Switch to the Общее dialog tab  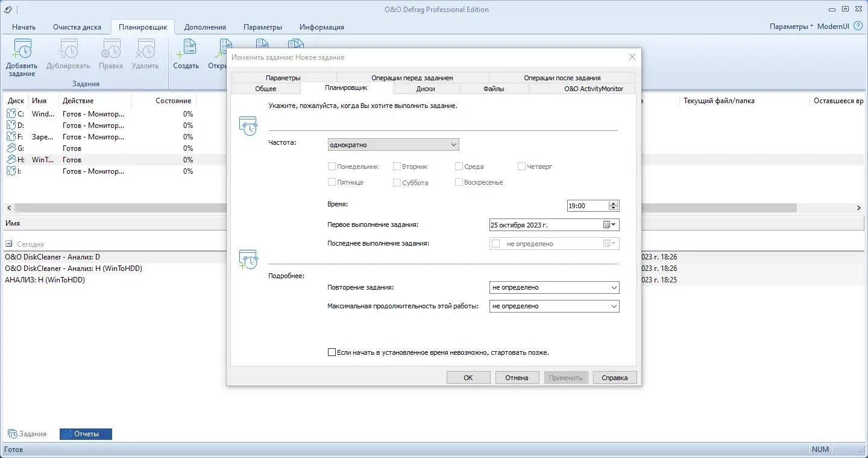click(266, 89)
